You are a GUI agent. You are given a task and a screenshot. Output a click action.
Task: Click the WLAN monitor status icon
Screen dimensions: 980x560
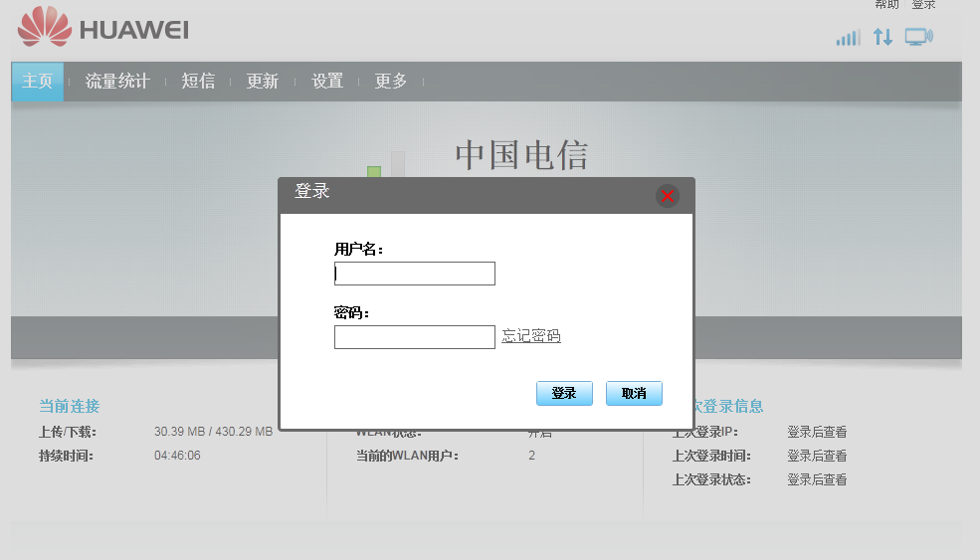coord(918,37)
